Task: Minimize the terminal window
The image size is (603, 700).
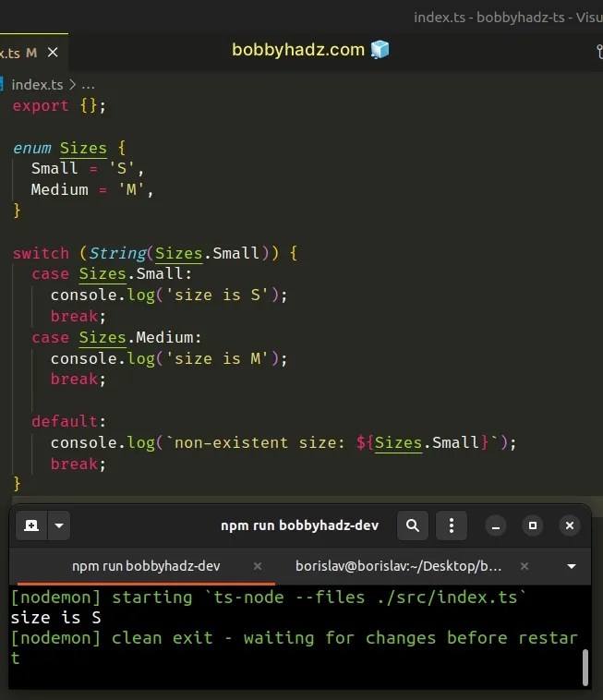Action: coord(496,525)
